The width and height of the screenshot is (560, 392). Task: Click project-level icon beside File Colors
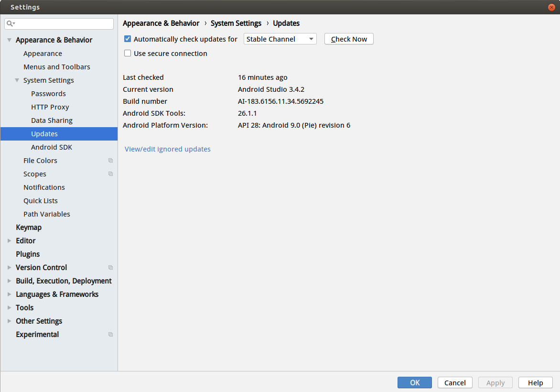(111, 161)
